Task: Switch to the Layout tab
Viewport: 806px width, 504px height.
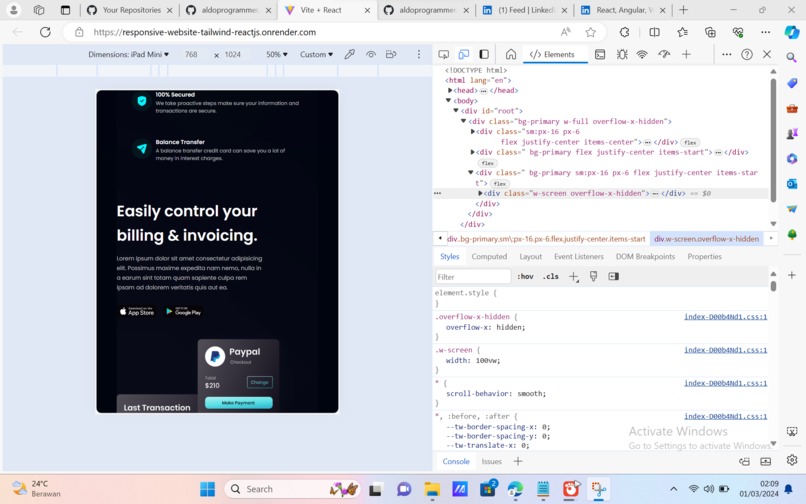Action: tap(530, 256)
